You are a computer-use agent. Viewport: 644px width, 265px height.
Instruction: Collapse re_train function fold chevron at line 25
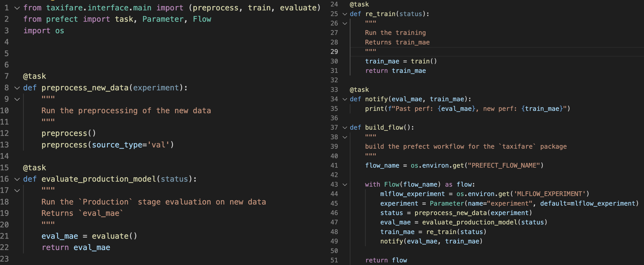point(345,14)
